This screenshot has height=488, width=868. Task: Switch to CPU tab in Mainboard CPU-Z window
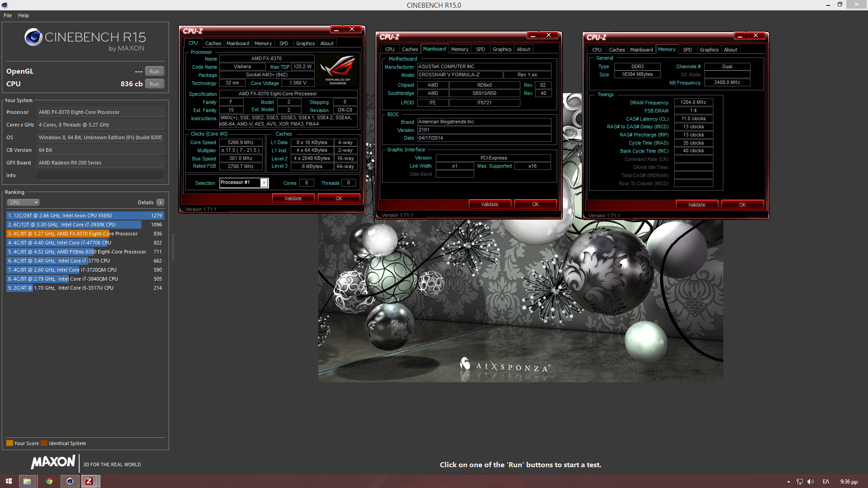[390, 49]
